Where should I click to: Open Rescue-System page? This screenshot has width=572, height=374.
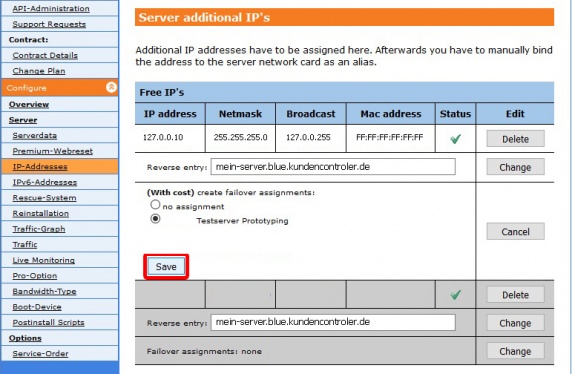(x=44, y=198)
